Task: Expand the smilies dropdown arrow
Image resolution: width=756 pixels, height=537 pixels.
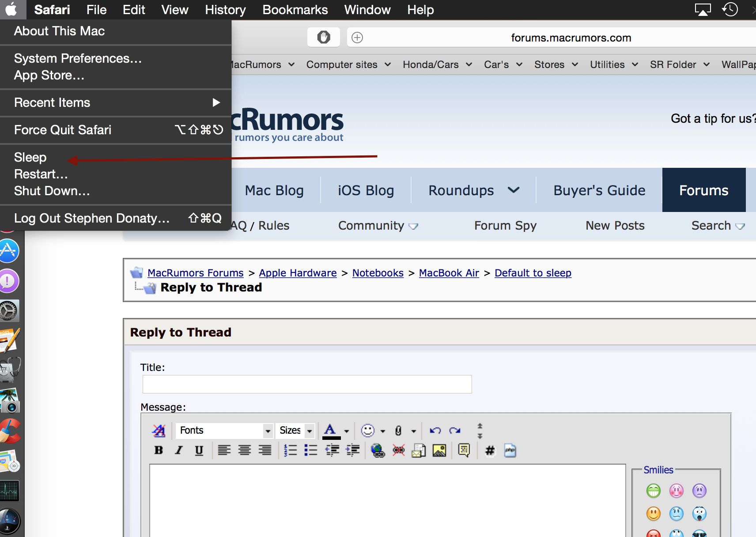Action: tap(383, 431)
